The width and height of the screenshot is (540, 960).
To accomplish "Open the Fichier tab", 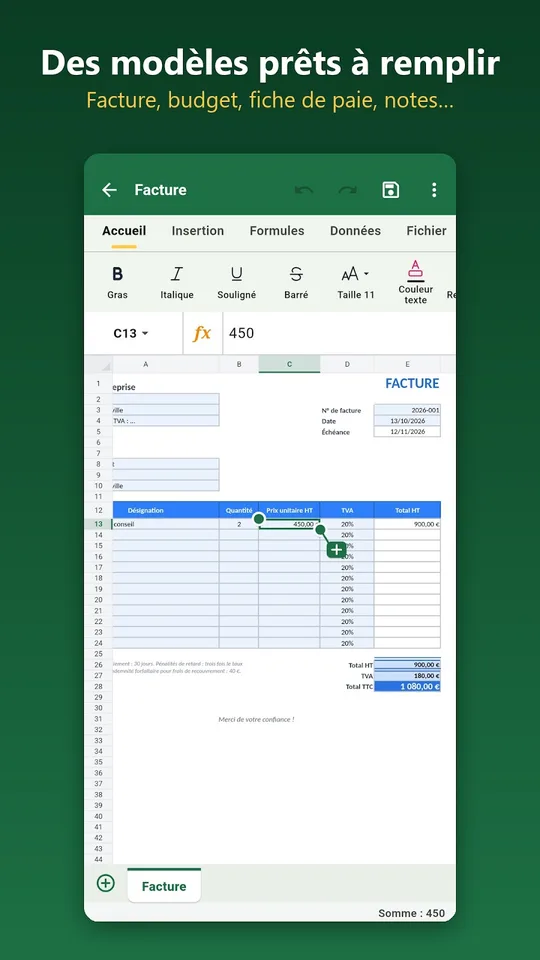I will 426,231.
